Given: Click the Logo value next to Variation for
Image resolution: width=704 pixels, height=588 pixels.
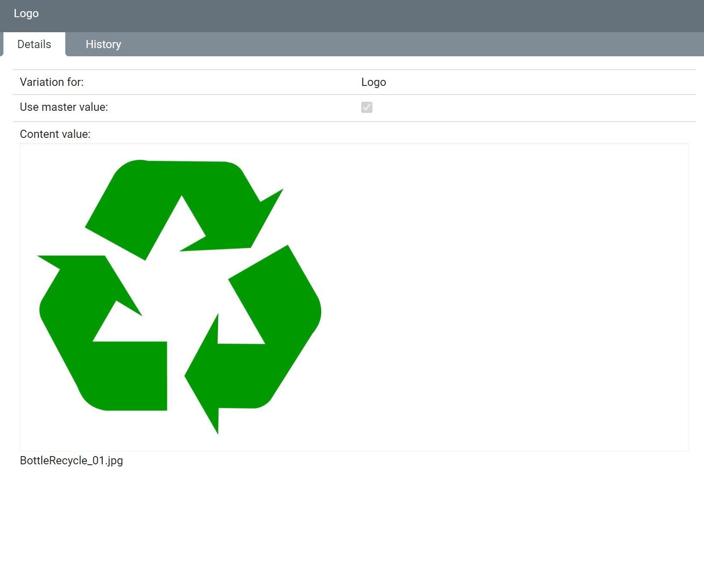Looking at the screenshot, I should pyautogui.click(x=374, y=82).
